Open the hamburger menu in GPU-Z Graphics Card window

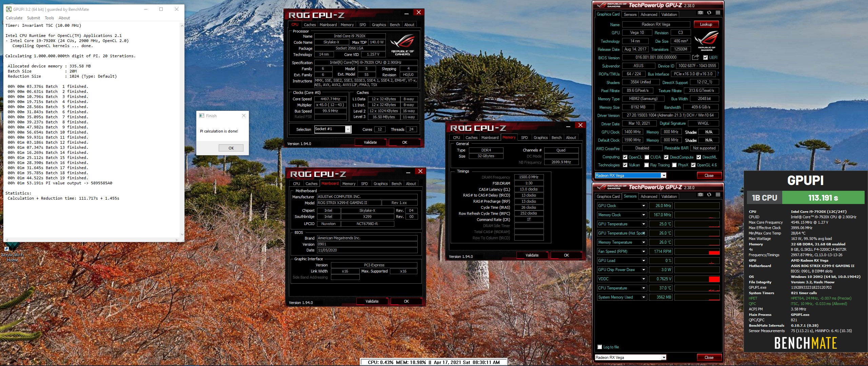pos(718,13)
